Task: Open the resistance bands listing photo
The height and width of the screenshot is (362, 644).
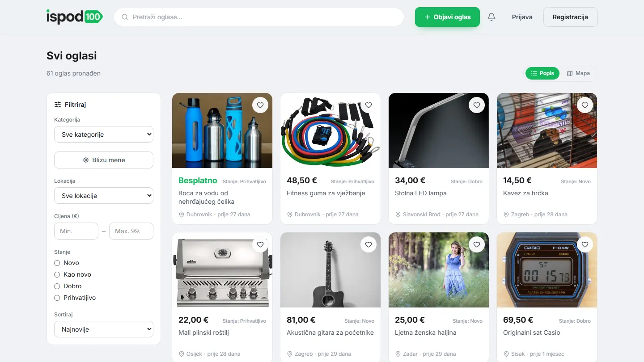Action: pos(330,130)
